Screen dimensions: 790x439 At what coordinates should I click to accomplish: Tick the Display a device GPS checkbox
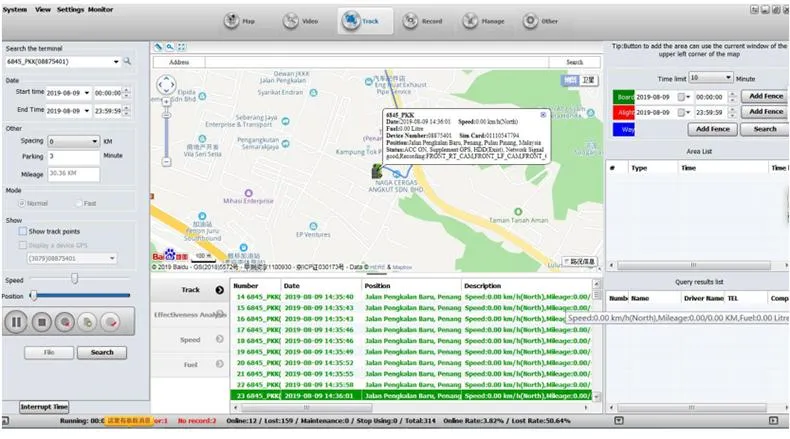coord(22,244)
